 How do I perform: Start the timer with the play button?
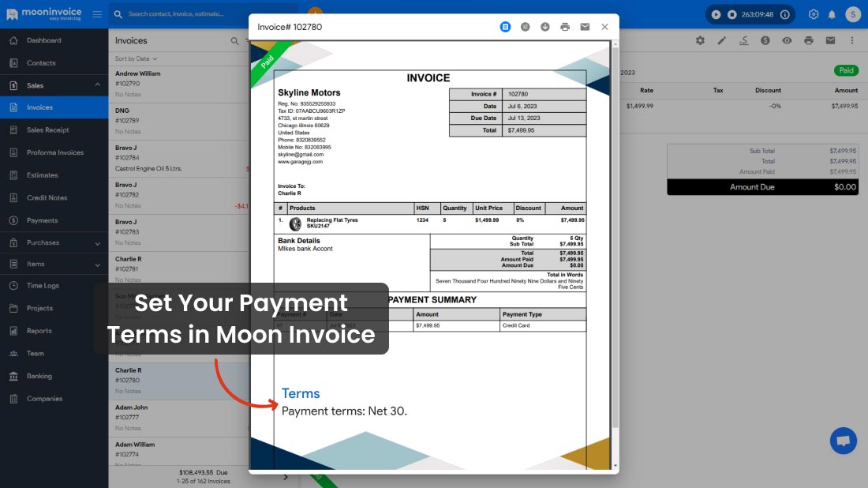[x=716, y=14]
